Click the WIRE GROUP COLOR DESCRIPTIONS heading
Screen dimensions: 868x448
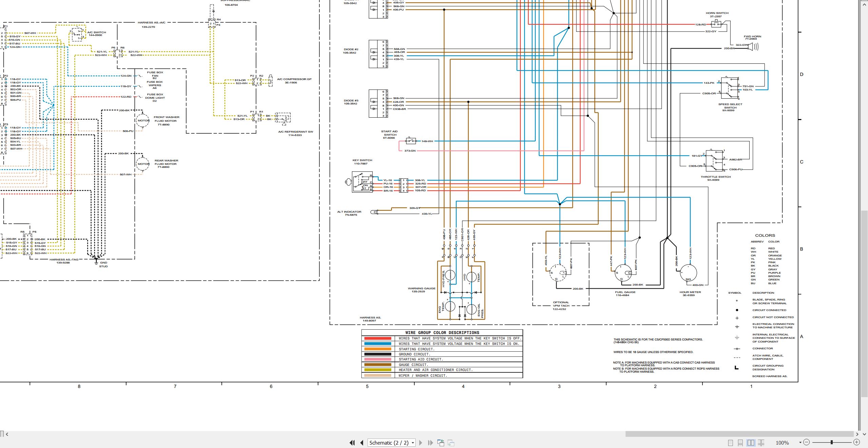point(442,333)
